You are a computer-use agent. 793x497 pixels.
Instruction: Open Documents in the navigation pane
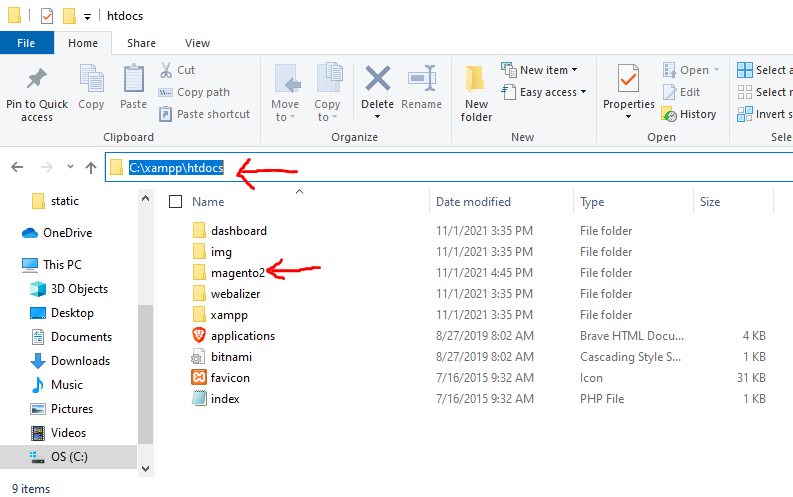point(71,337)
